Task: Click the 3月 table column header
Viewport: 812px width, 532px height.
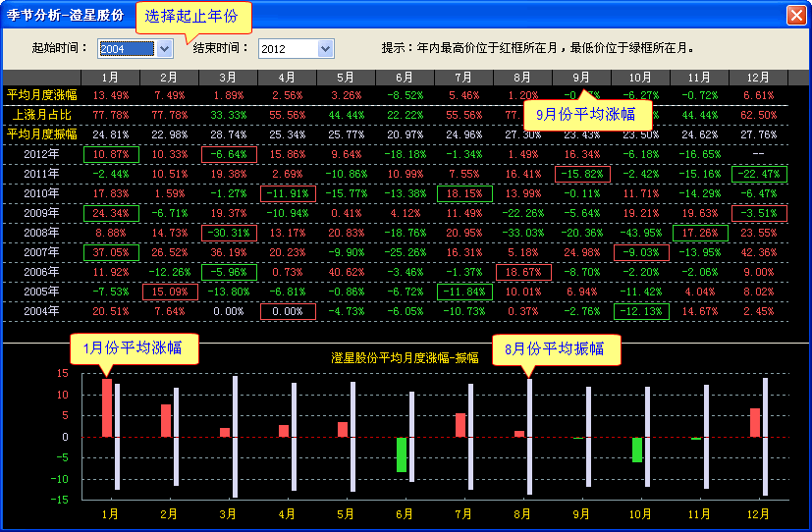Action: 228,78
